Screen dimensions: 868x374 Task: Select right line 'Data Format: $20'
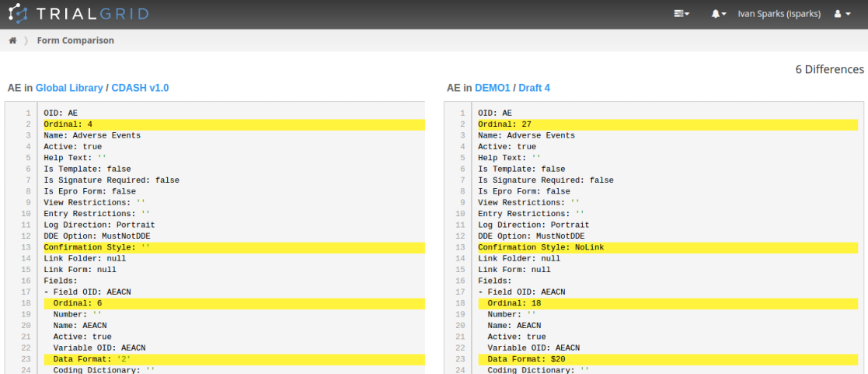668,359
